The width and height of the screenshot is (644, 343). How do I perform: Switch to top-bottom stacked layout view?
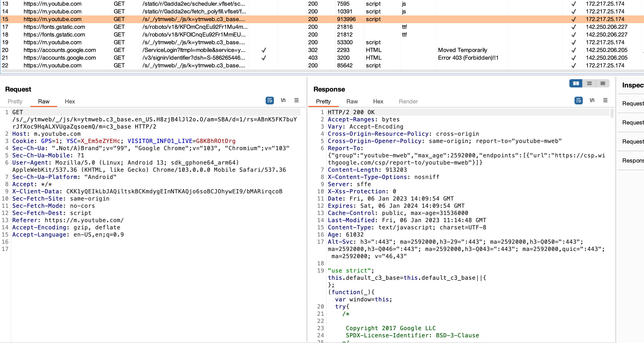(x=589, y=83)
